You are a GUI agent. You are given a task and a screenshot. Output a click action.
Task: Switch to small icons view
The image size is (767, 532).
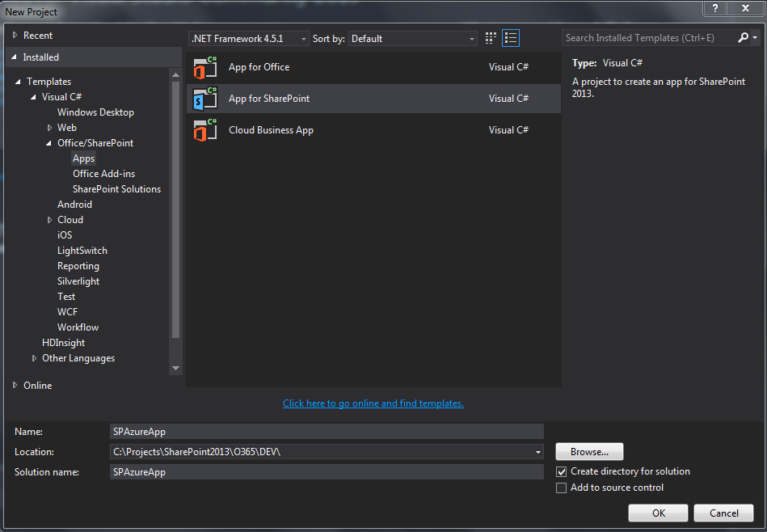490,38
